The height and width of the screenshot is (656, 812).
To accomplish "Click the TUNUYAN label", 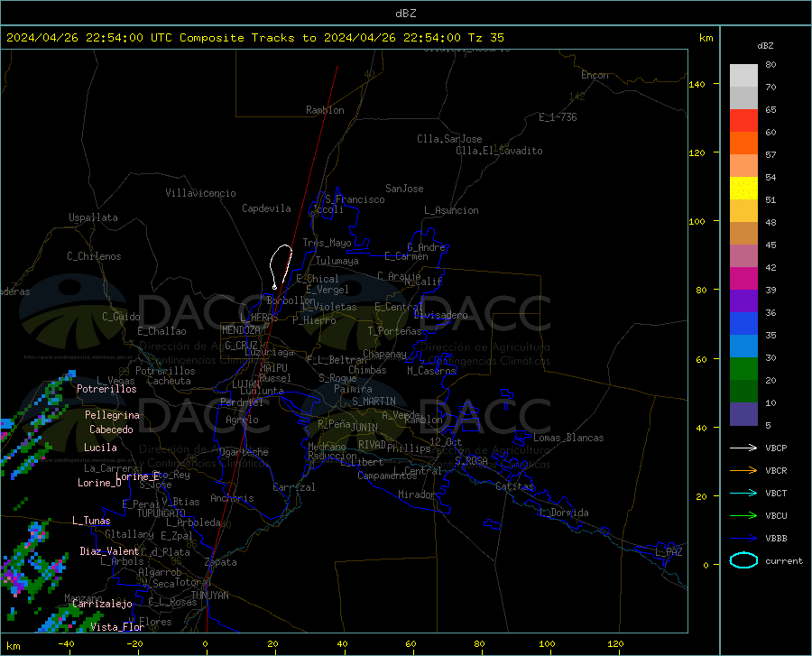I will pos(209,596).
